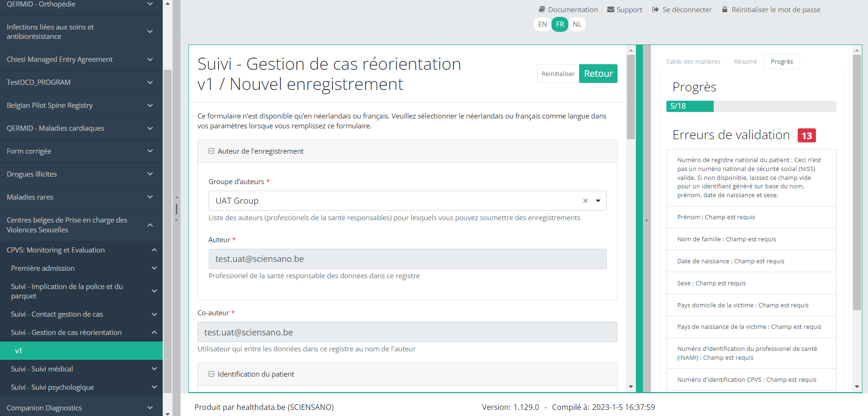Click the Se déconnecter logout icon

click(x=656, y=9)
